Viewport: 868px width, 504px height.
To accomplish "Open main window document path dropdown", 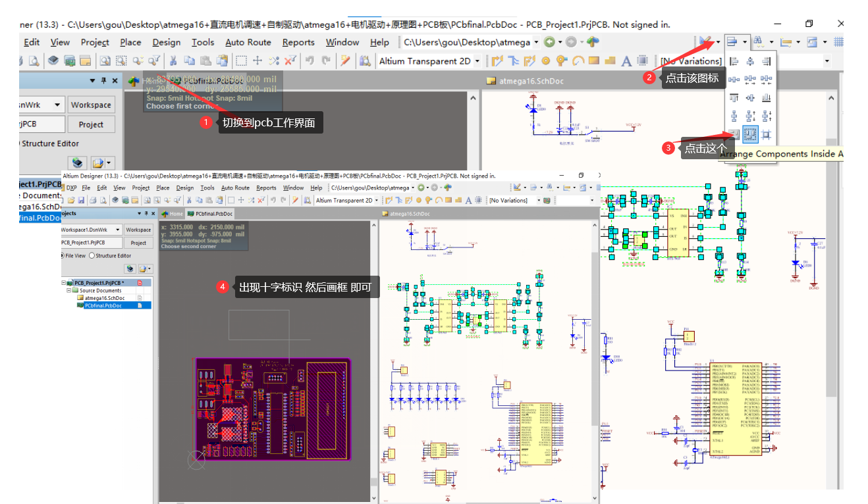I will [x=536, y=42].
